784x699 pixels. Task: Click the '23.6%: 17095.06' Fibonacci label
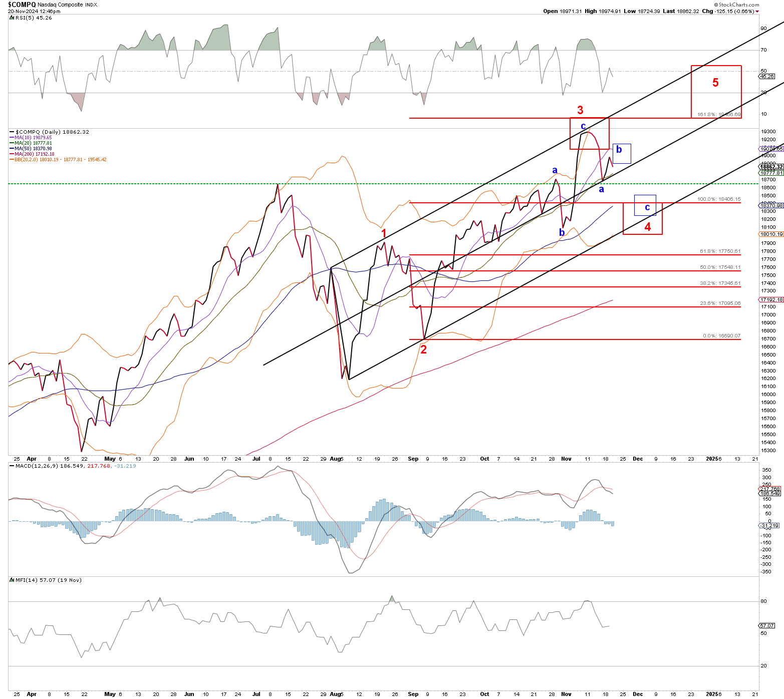click(x=720, y=303)
